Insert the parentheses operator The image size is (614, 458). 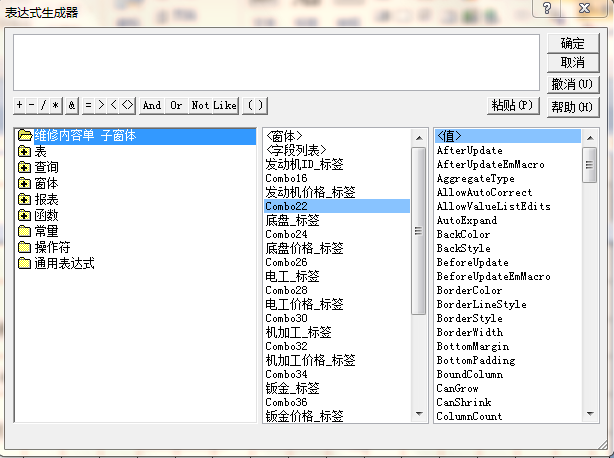[255, 105]
